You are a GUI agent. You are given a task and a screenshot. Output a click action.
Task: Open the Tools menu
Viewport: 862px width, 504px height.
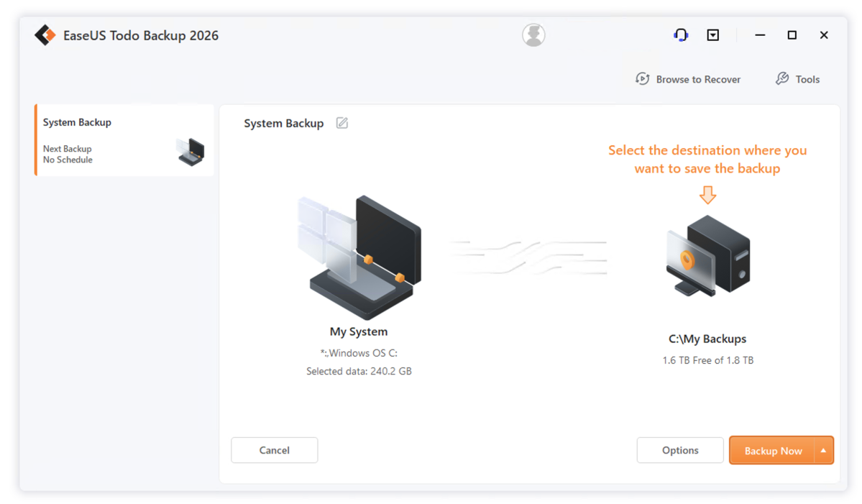(x=798, y=79)
